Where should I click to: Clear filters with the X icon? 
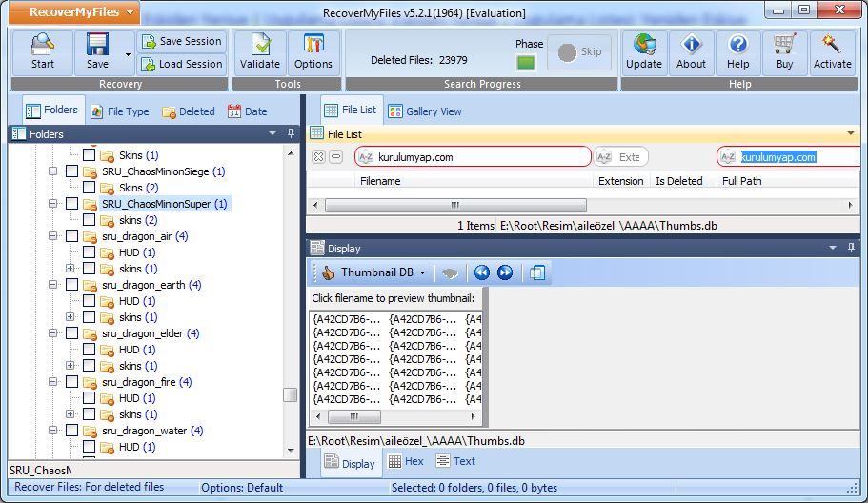(318, 156)
